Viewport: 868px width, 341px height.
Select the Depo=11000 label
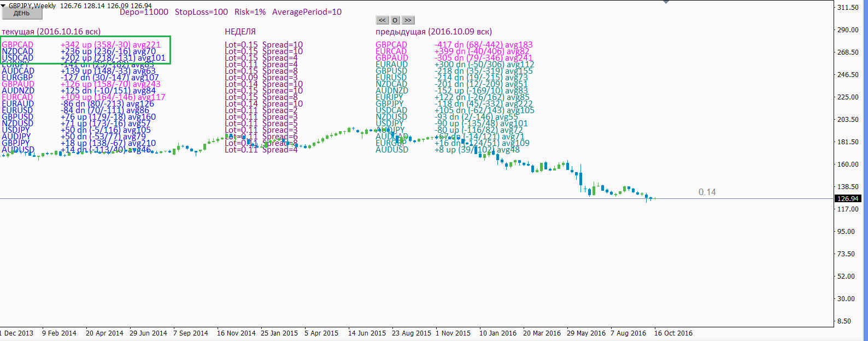144,12
